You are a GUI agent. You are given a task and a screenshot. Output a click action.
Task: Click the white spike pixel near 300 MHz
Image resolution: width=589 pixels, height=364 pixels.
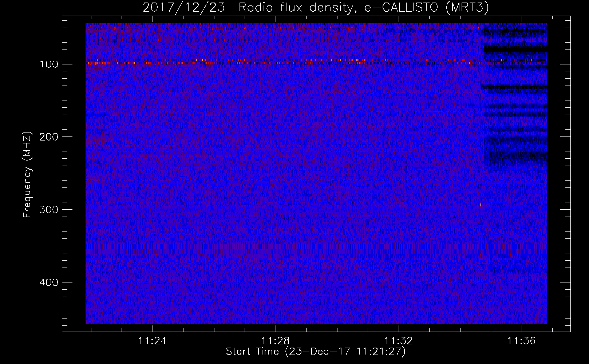point(481,205)
